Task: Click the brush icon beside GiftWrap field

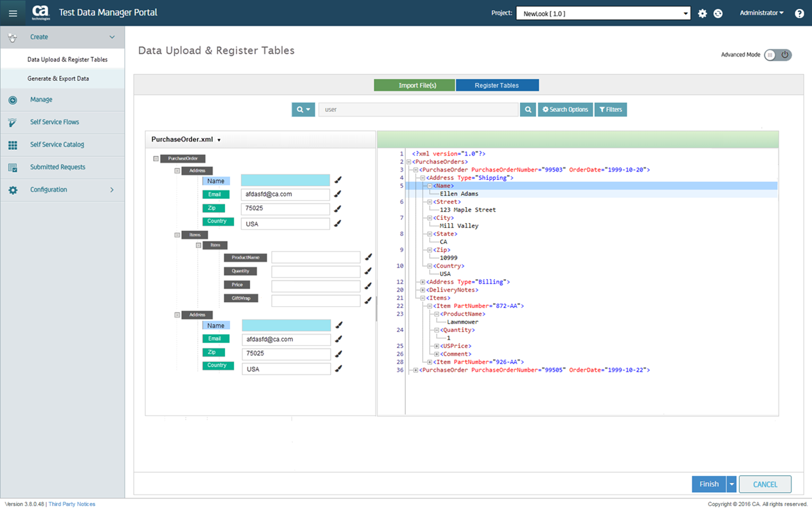Action: coord(368,300)
